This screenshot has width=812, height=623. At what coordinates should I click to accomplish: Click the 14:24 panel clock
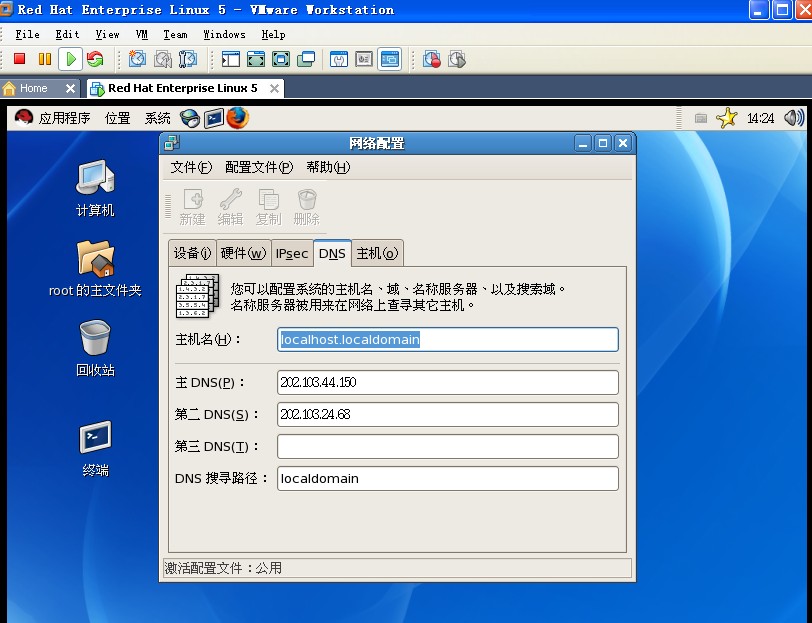click(x=760, y=118)
